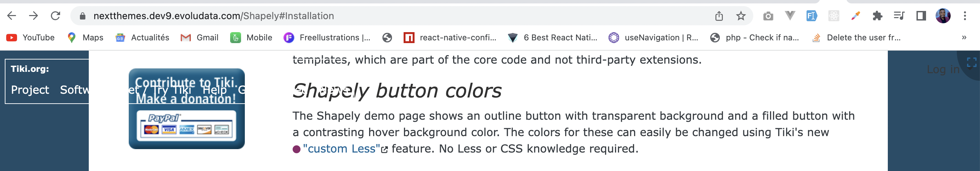Open the Extensions puzzle icon
This screenshot has height=171, width=980.
877,16
